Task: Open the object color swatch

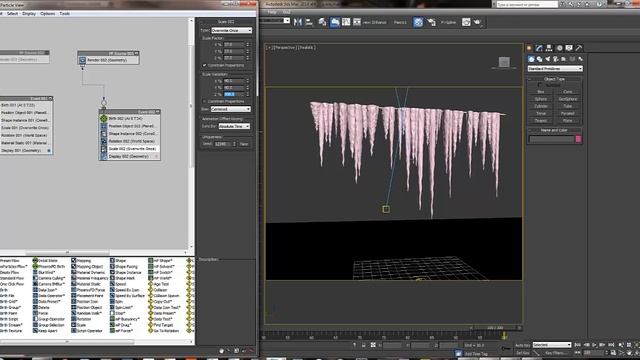Action: coord(578,139)
